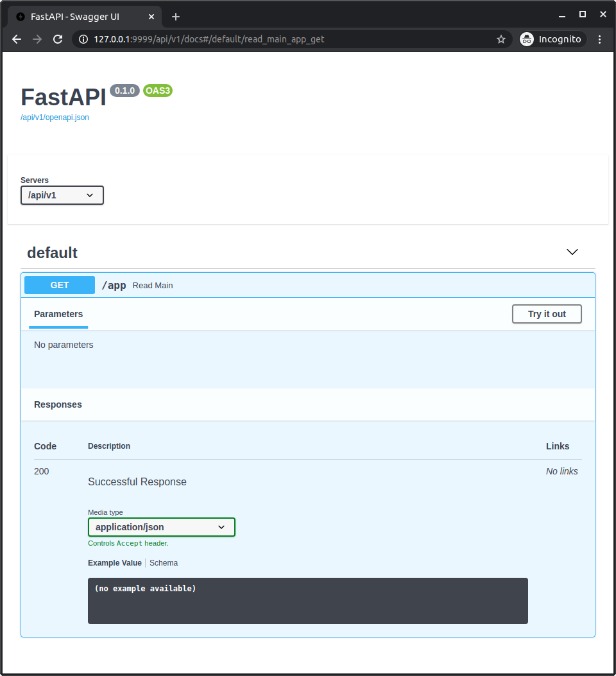Screen dimensions: 616x676
Task: Open the /api/v1/openapi.json link
Action: tap(55, 117)
